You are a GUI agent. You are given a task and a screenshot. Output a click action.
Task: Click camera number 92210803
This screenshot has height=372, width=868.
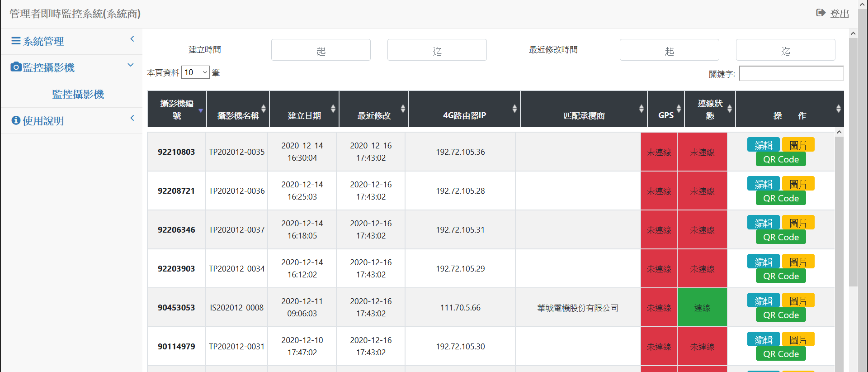pos(176,152)
